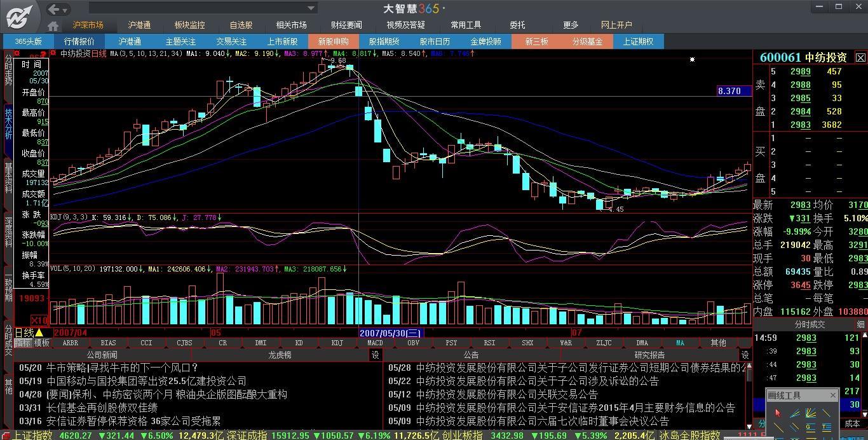
Task: Open the 自选股 menu
Action: [x=241, y=25]
